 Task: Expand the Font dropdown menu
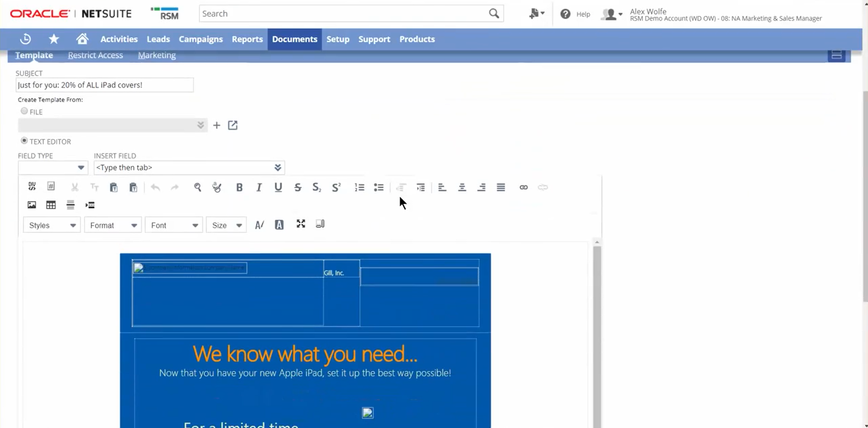point(173,225)
